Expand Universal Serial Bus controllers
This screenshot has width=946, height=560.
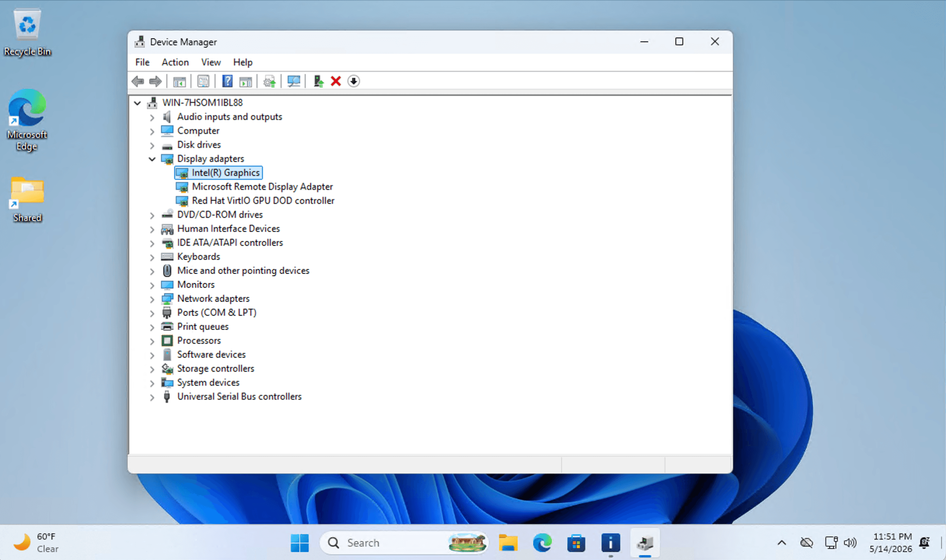point(152,397)
